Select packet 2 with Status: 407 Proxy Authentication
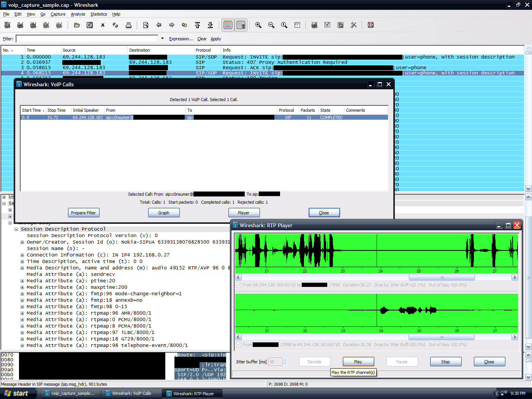Viewport: 532px width, 399px height. pyautogui.click(x=262, y=62)
